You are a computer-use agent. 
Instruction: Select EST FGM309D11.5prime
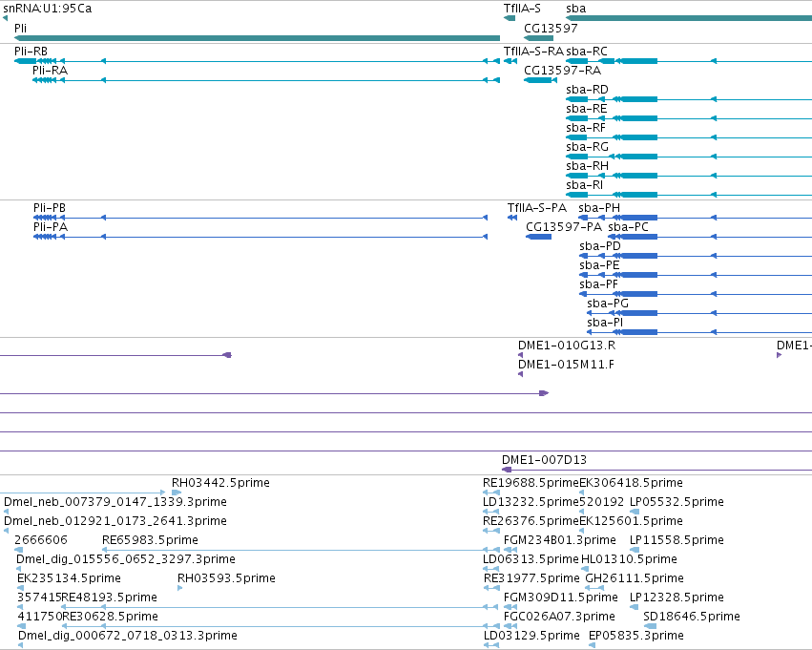coord(510,607)
